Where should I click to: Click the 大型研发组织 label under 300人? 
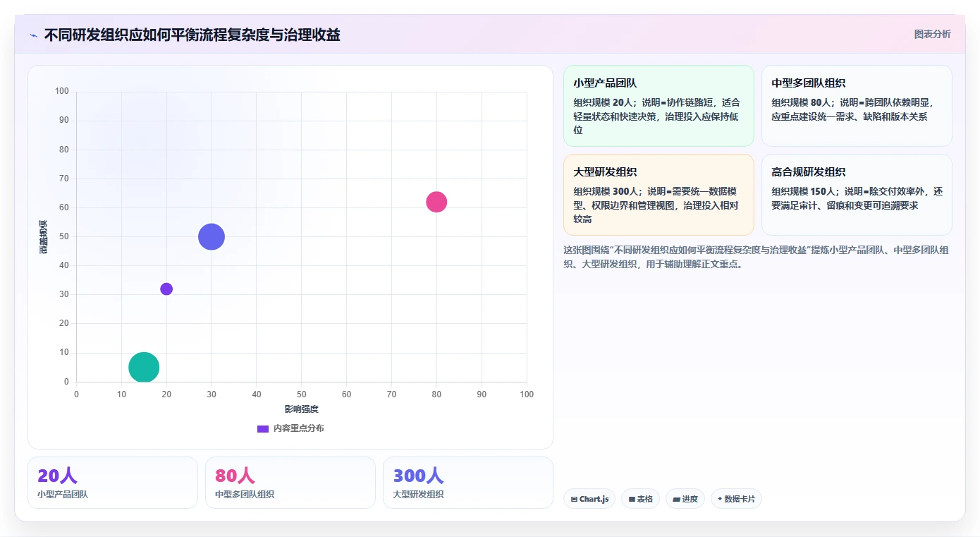click(418, 495)
